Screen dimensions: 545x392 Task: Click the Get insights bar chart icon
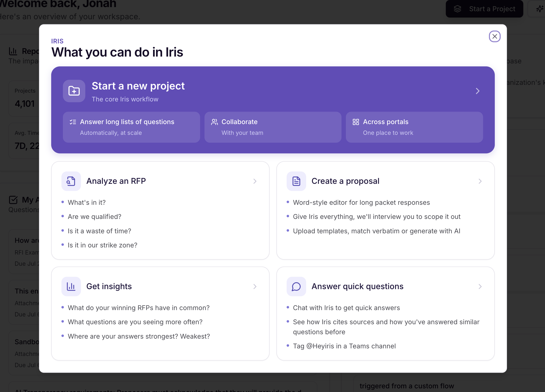(71, 286)
